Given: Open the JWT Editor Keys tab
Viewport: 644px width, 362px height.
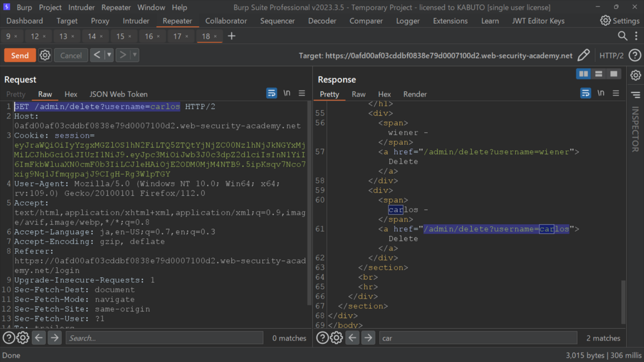Looking at the screenshot, I should coord(537,21).
